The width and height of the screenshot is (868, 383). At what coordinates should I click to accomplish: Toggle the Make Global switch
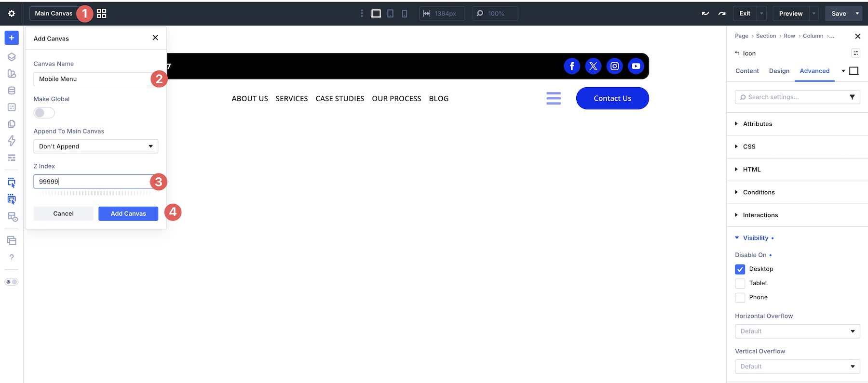[44, 113]
